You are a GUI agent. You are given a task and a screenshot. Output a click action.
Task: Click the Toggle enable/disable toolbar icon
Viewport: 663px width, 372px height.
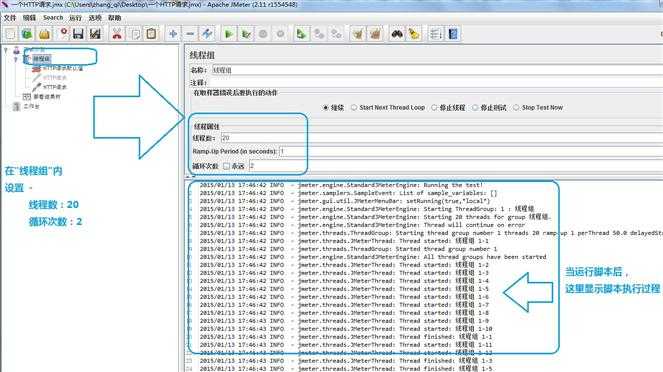click(207, 34)
